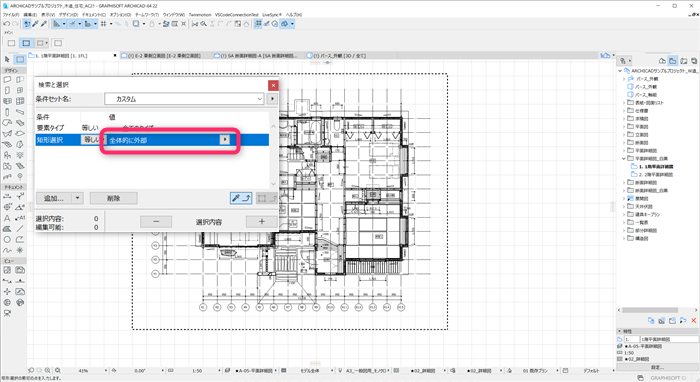Collapse the 平面詳細図_自集 folder in navigator
Image resolution: width=700 pixels, height=382 pixels.
pyautogui.click(x=624, y=158)
